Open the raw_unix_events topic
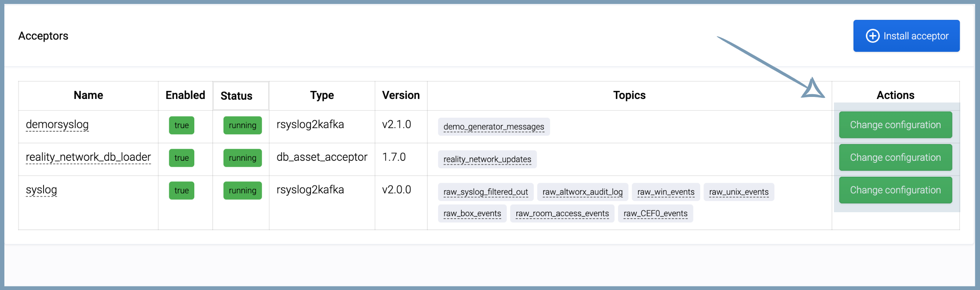The height and width of the screenshot is (290, 980). (739, 192)
